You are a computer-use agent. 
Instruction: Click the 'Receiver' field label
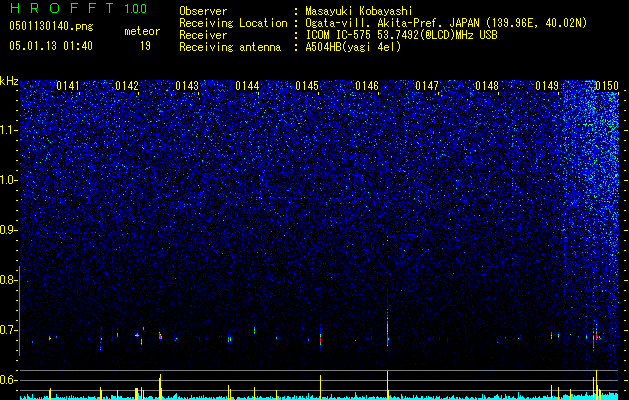click(203, 35)
